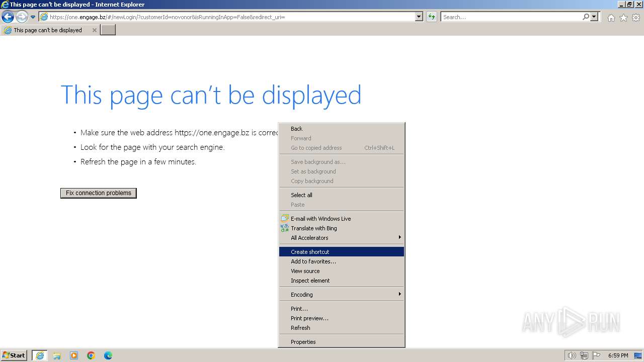Launch Edge from taskbar

pyautogui.click(x=108, y=355)
